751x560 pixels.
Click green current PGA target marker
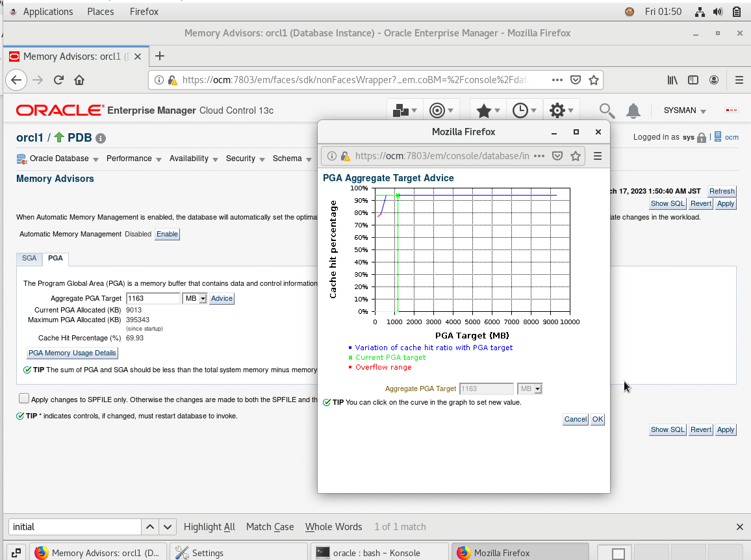(x=398, y=196)
